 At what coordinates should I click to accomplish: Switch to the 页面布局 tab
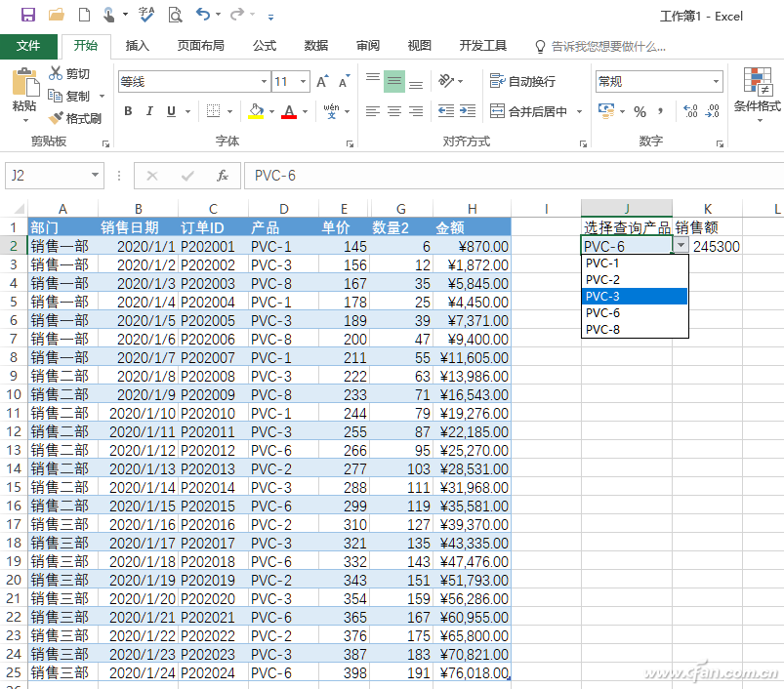200,46
